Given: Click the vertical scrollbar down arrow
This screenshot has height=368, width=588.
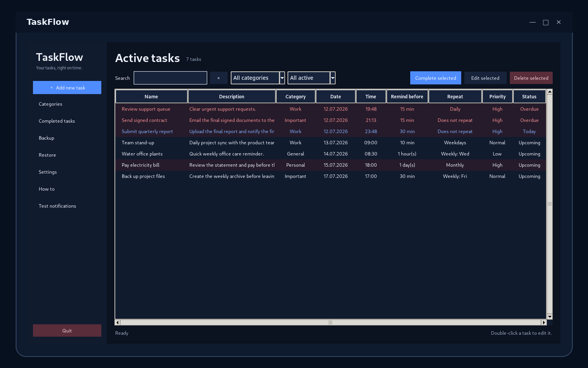Looking at the screenshot, I should click(549, 316).
